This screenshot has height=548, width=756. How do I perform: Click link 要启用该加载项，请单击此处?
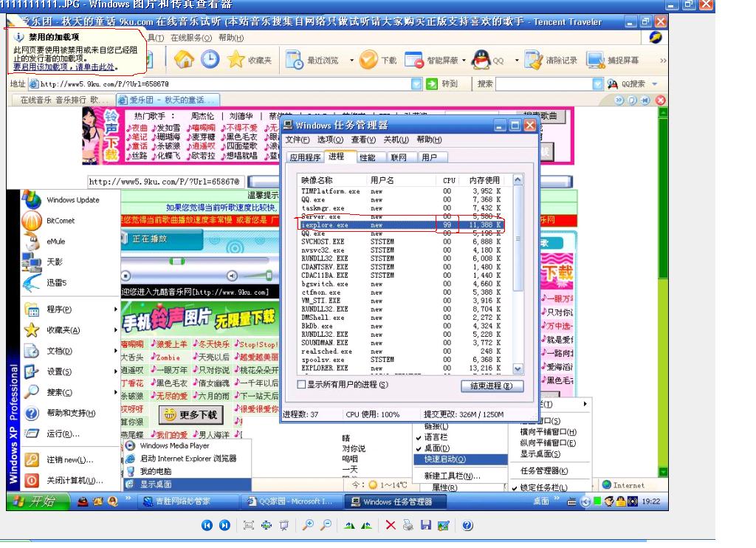click(66, 67)
